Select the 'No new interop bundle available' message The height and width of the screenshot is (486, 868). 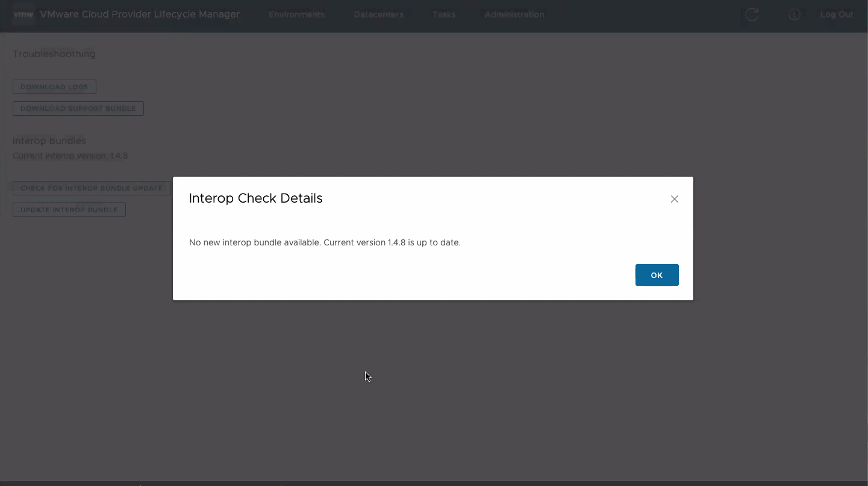tap(325, 242)
